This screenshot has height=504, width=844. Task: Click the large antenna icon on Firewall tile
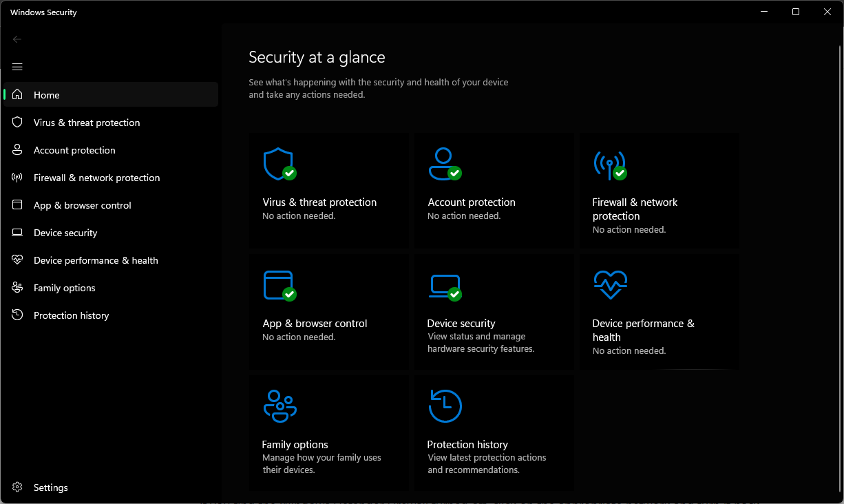point(609,165)
